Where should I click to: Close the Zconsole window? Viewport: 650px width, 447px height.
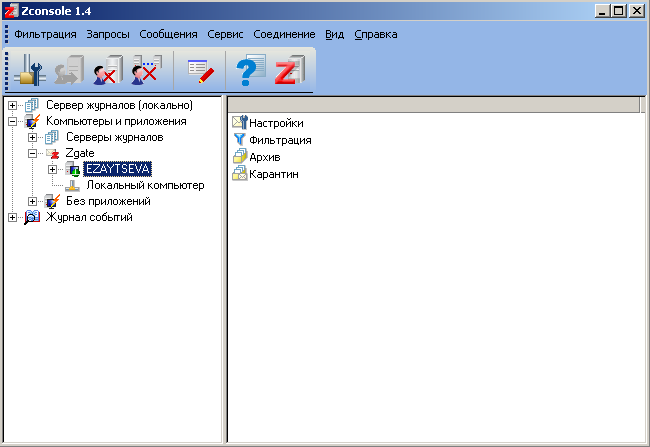[x=636, y=11]
